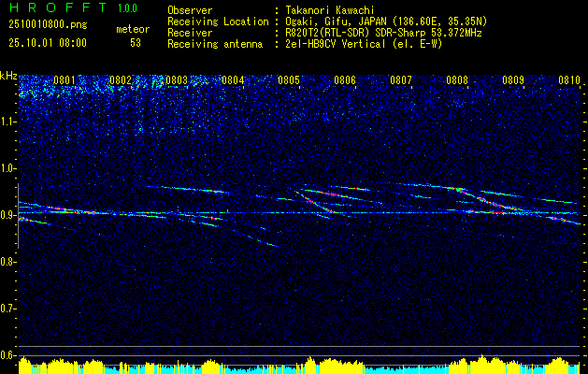Click the filename 2510010800.png
Image resolution: width=588 pixels, height=374 pixels.
point(48,24)
